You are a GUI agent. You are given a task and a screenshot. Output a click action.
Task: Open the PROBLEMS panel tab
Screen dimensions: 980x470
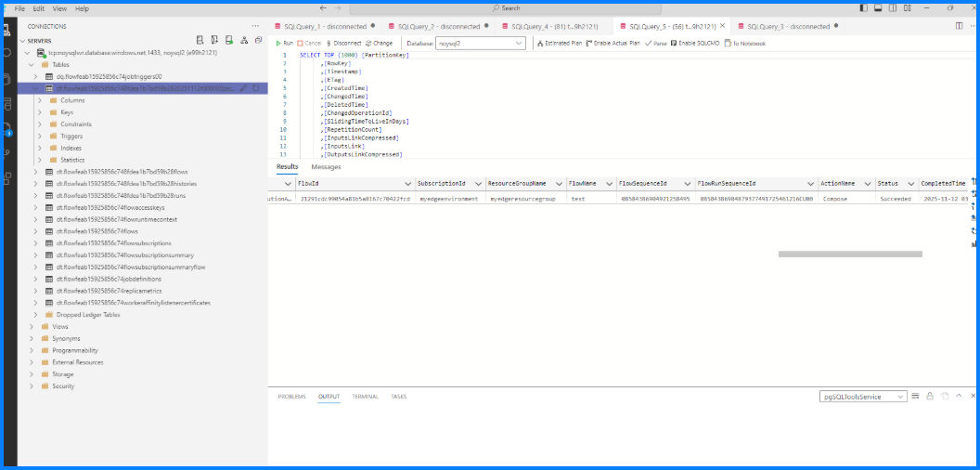(x=292, y=397)
